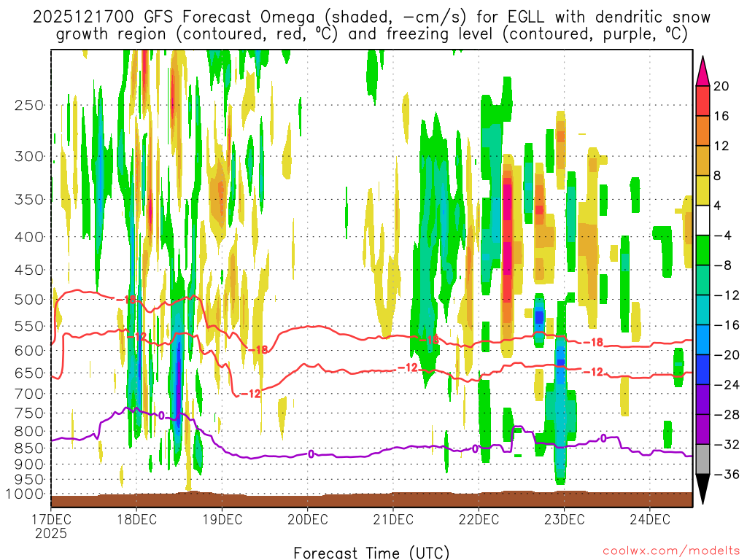Image resolution: width=747 pixels, height=560 pixels.
Task: Select the red colorbar swatch between 16 and 20
Action: 703,101
